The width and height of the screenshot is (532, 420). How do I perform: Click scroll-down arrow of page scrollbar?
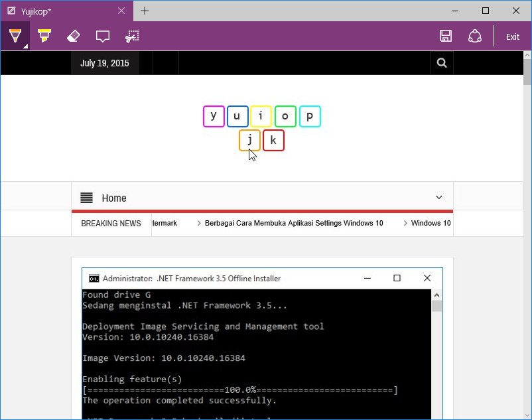[x=527, y=415]
